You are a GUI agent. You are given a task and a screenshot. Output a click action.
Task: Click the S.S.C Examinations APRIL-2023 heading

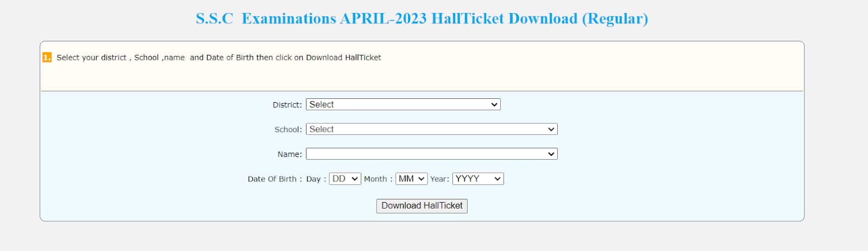(422, 18)
